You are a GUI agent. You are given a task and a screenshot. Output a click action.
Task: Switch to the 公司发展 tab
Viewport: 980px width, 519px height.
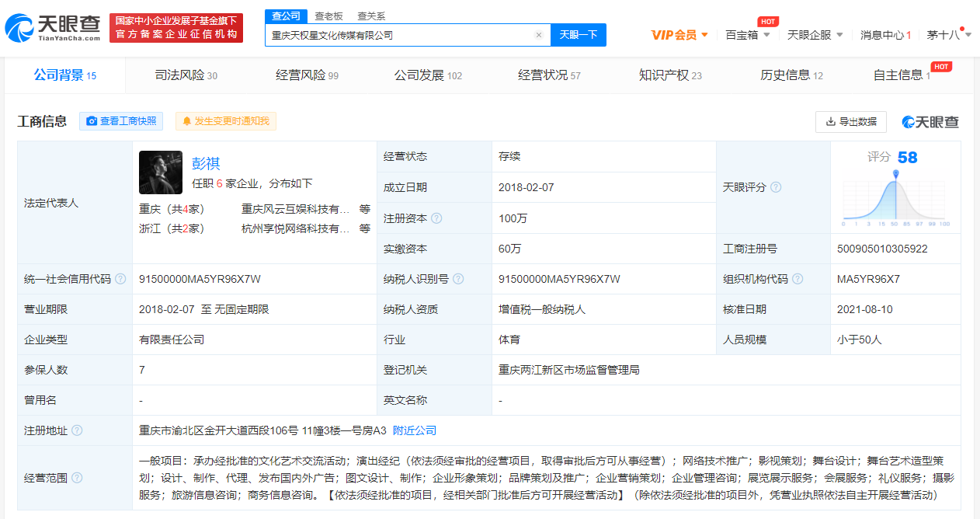tap(428, 75)
